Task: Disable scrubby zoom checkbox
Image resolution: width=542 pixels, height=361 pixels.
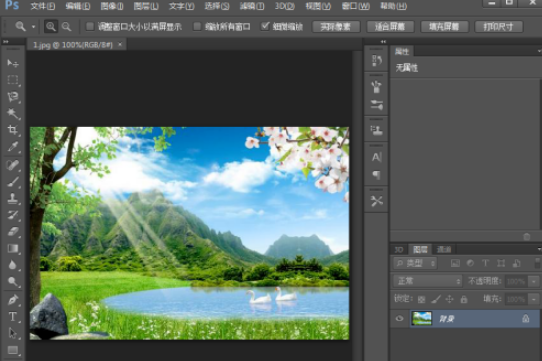Action: (265, 26)
